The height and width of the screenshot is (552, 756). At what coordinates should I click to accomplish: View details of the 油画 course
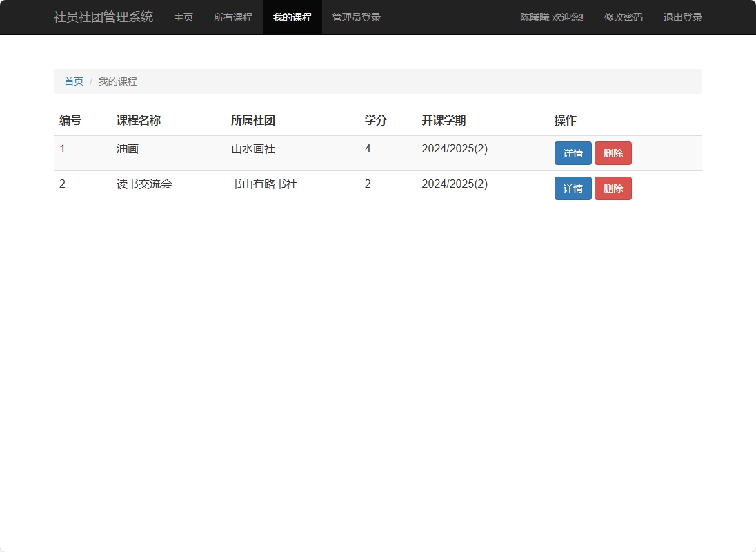coord(573,152)
